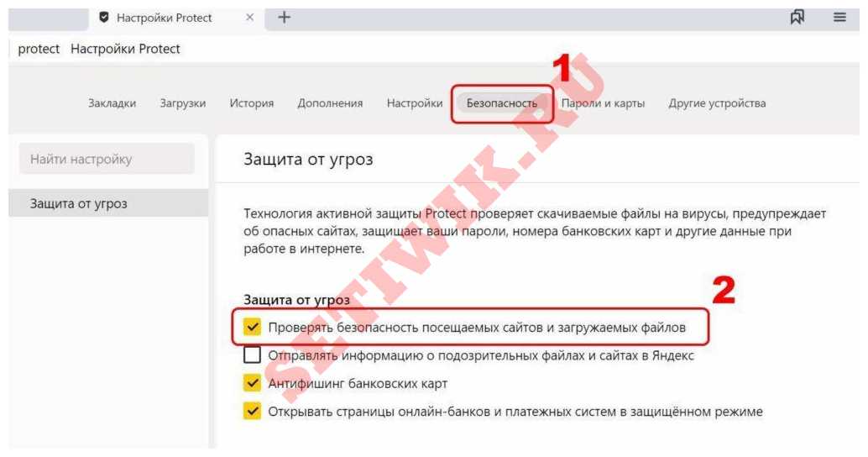This screenshot has height=457, width=868.
Task: Open the Дополнения section
Action: 330,103
